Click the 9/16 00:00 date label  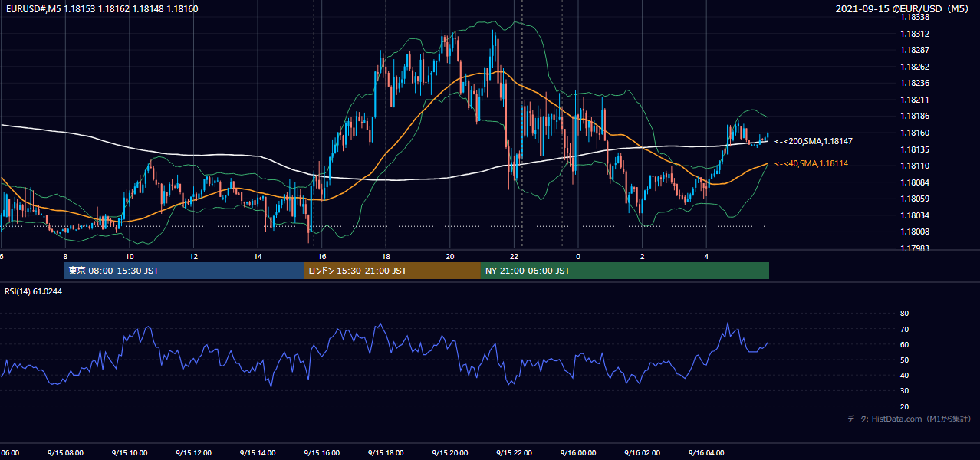coord(577,453)
